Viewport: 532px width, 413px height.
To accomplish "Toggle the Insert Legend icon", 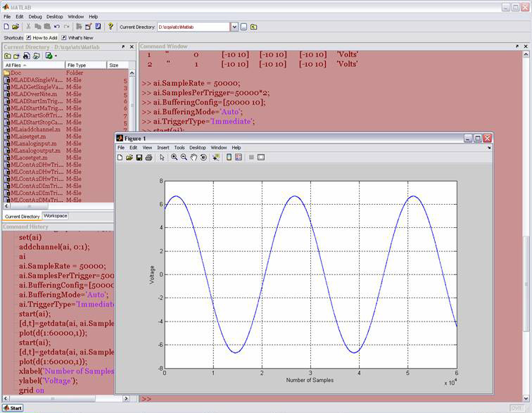I will click(x=239, y=157).
